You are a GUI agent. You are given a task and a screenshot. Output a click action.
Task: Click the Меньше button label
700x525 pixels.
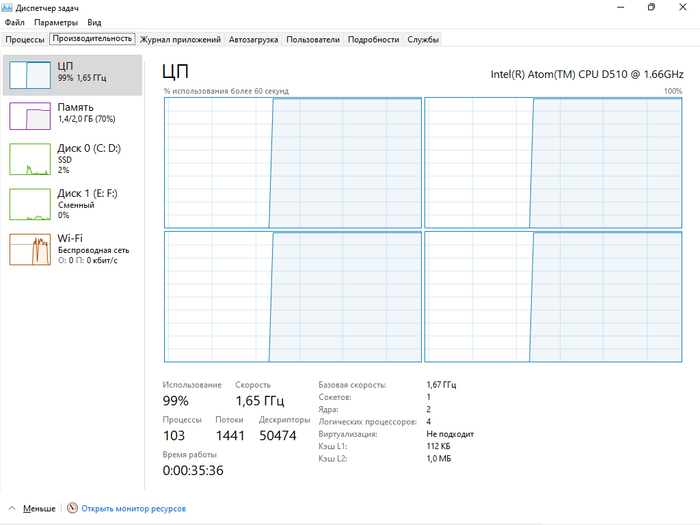coord(39,508)
